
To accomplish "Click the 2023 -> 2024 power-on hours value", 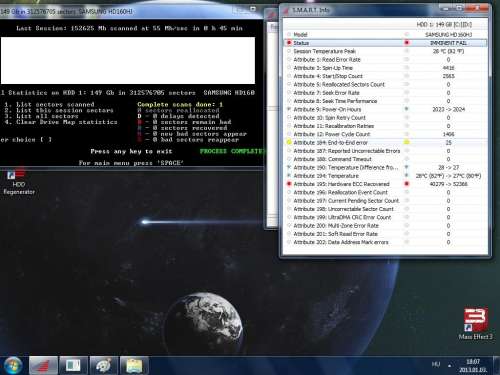I will (x=448, y=109).
